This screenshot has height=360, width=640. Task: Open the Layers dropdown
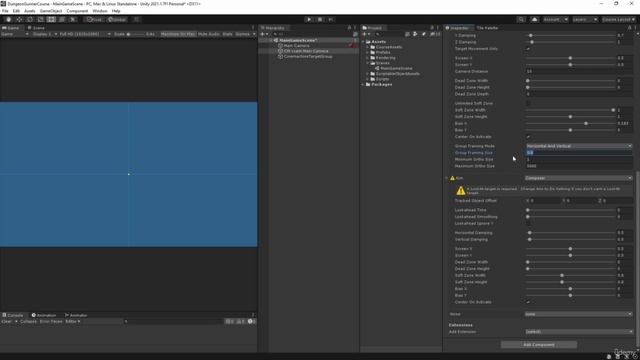click(x=585, y=19)
